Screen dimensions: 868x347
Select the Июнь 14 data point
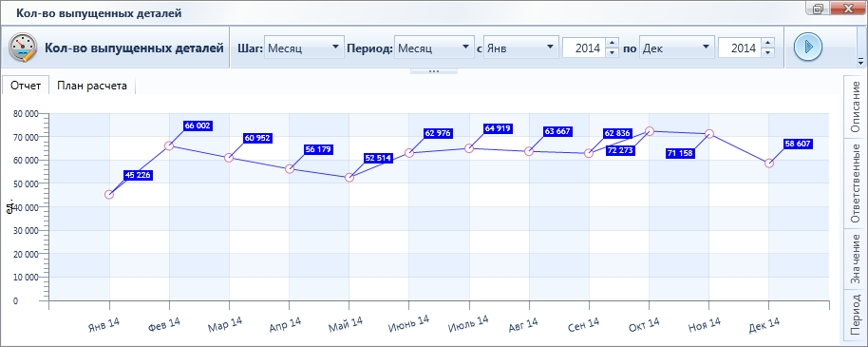pyautogui.click(x=409, y=153)
